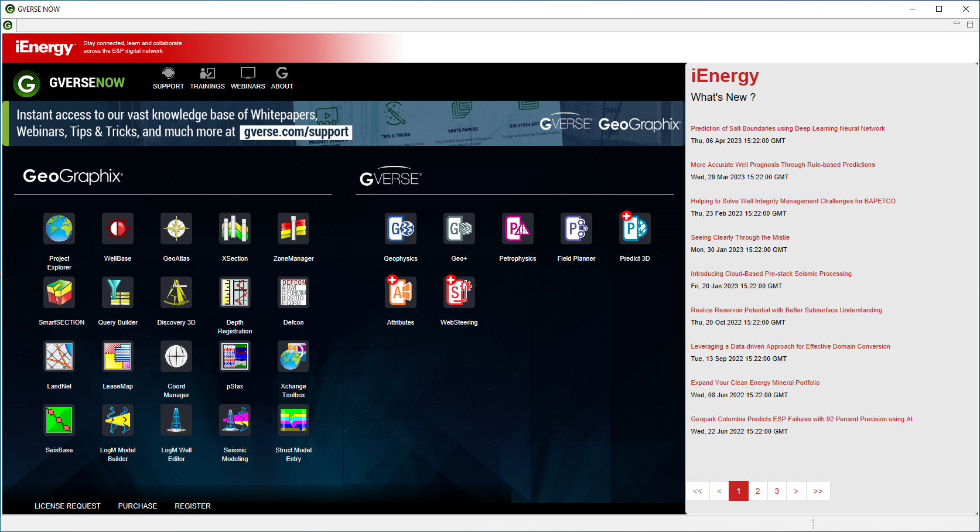Open Seismic Modeling tool

[x=235, y=420]
